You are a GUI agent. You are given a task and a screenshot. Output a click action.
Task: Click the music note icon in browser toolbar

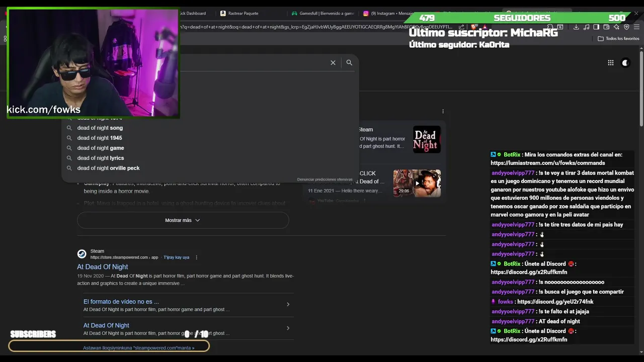(x=586, y=27)
